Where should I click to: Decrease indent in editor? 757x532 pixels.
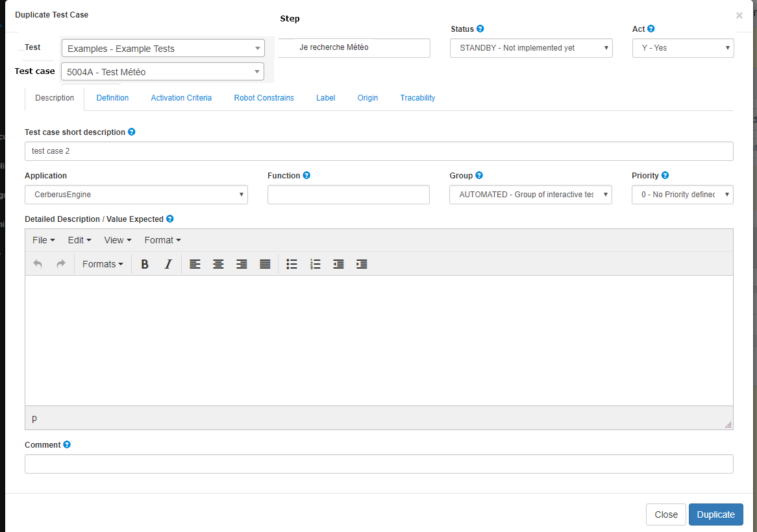pyautogui.click(x=338, y=264)
